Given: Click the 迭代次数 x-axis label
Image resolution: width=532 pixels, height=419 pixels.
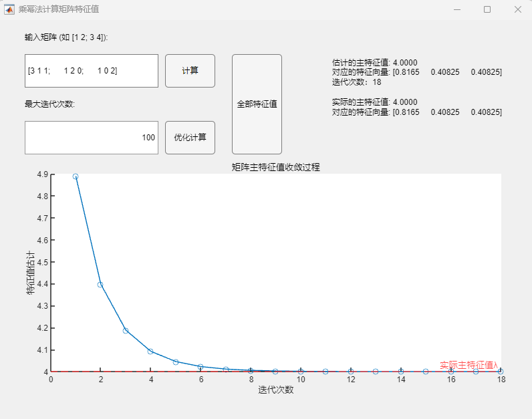Looking at the screenshot, I should coord(275,390).
